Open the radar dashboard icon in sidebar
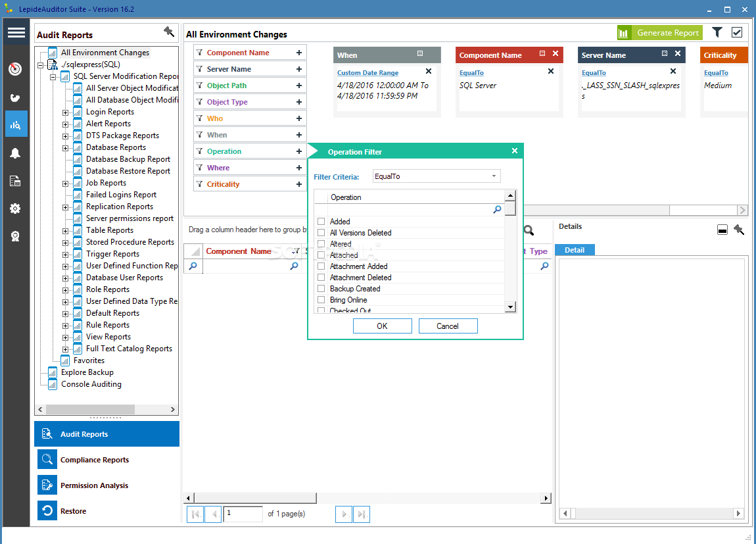 pyautogui.click(x=15, y=69)
